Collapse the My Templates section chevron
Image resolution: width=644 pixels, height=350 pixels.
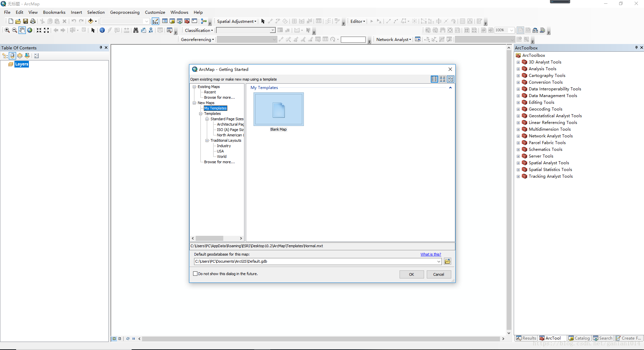point(450,88)
